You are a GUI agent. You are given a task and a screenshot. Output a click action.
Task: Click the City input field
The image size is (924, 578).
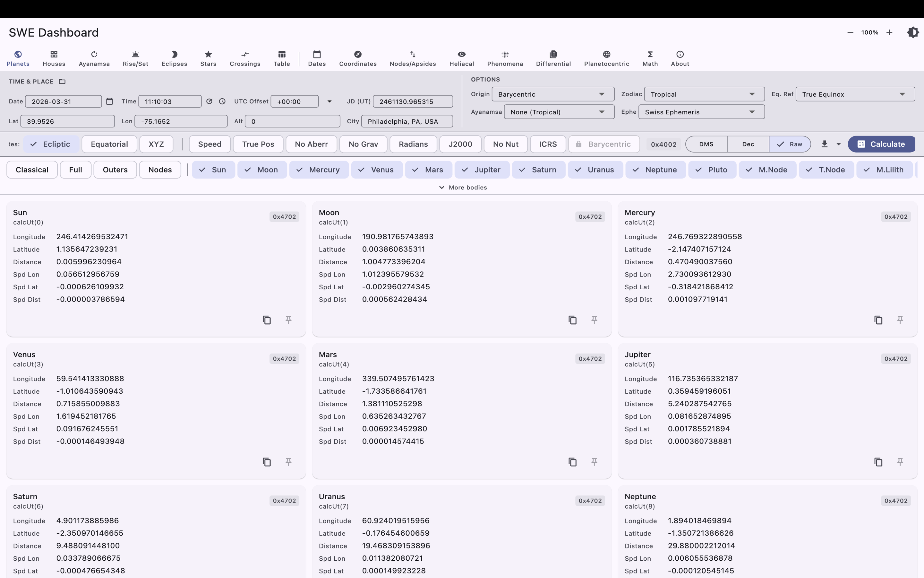tap(407, 121)
